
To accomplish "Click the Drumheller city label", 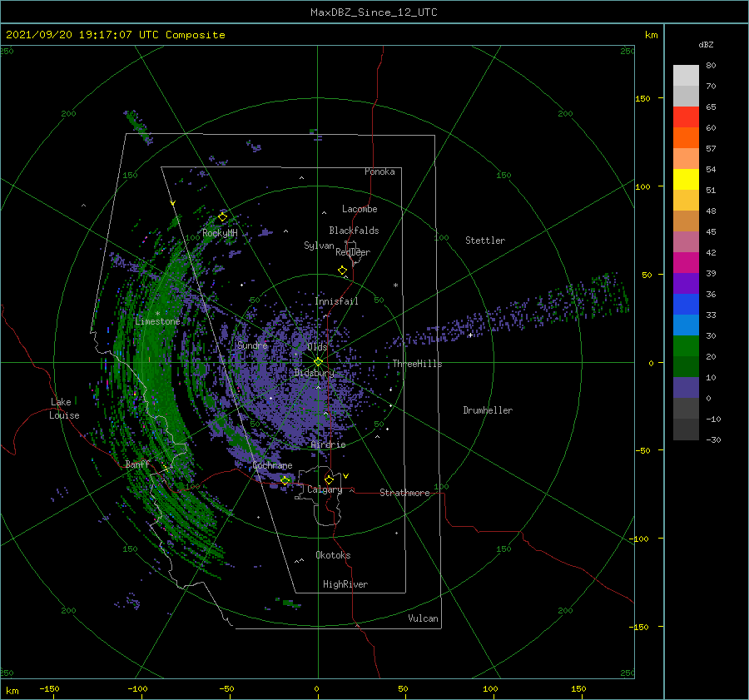I will tap(488, 410).
